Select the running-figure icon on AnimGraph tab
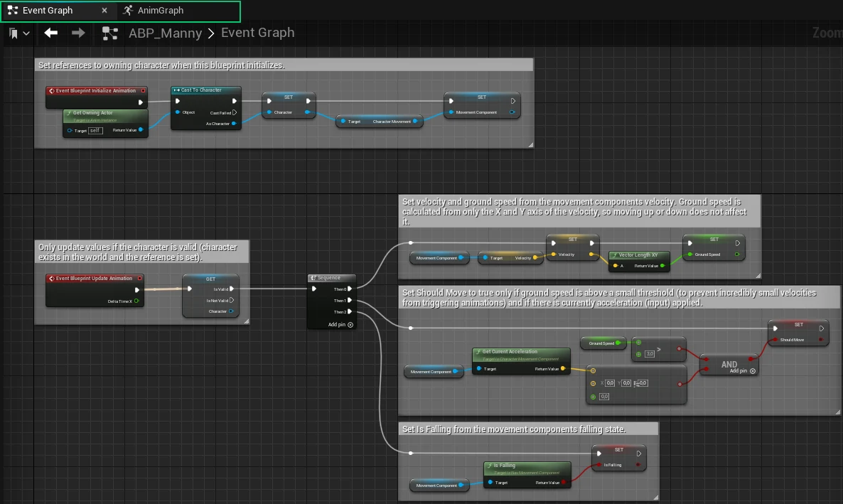The width and height of the screenshot is (843, 504). click(x=129, y=10)
